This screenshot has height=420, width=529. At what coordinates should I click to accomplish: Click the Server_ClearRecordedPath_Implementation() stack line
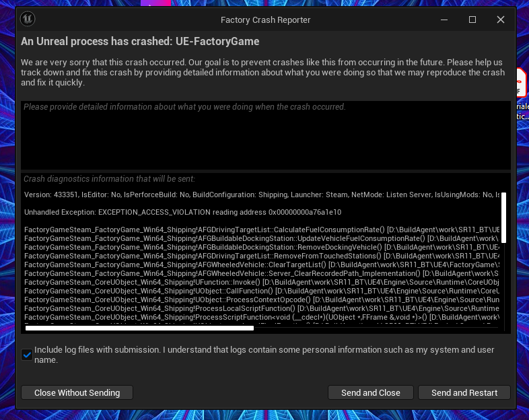[x=262, y=273]
